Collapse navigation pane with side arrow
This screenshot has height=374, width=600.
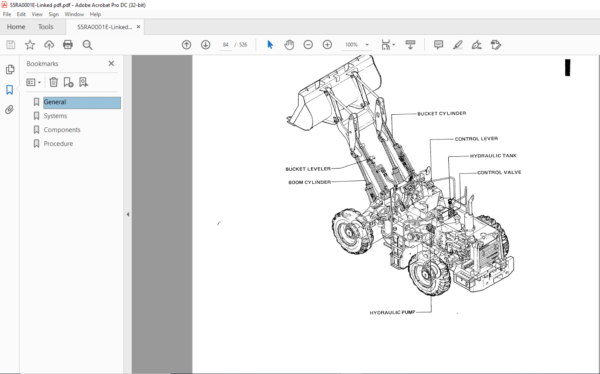[x=128, y=214]
